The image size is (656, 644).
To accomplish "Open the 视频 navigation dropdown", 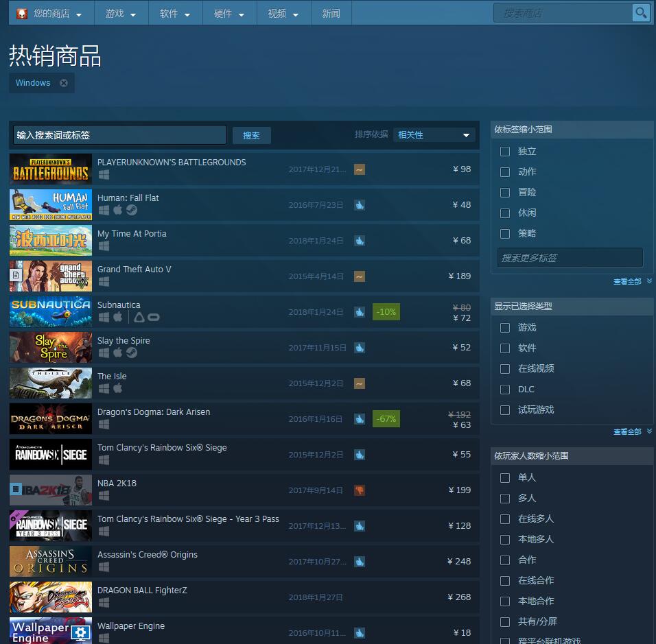I will 283,14.
